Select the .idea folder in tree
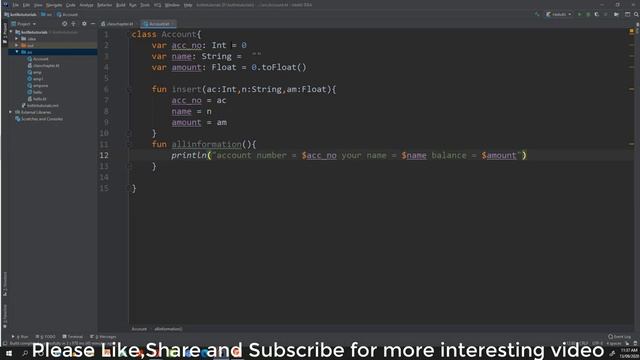640x360 pixels. pos(29,38)
